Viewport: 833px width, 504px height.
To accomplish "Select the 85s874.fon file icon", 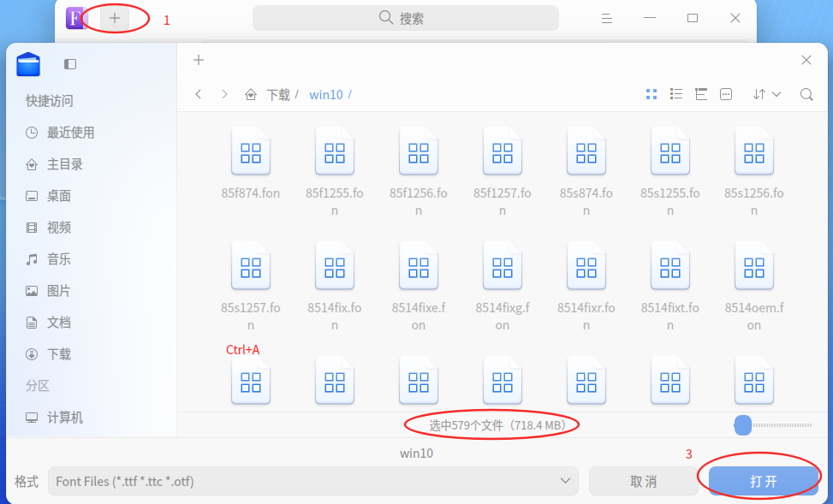I will [586, 152].
